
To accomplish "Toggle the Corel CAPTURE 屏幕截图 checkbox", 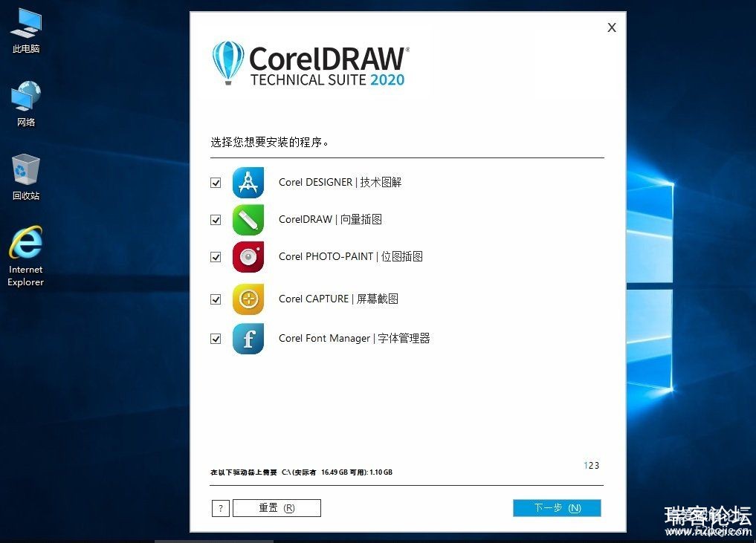I will (x=216, y=299).
